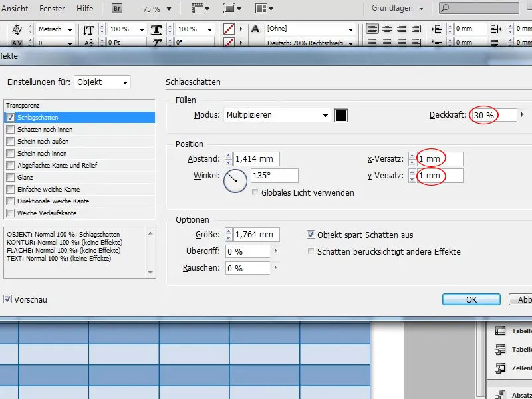Image resolution: width=532 pixels, height=399 pixels.
Task: Click the search magnifier icon
Action: pyautogui.click(x=445, y=8)
